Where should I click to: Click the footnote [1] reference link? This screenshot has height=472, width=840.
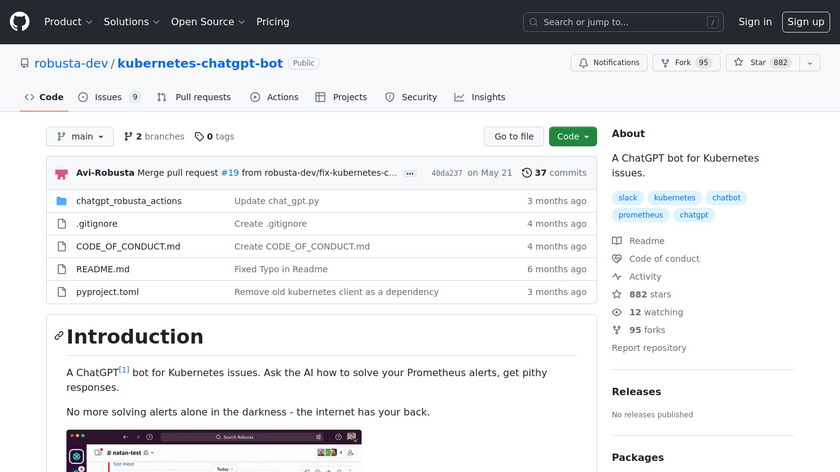[124, 370]
